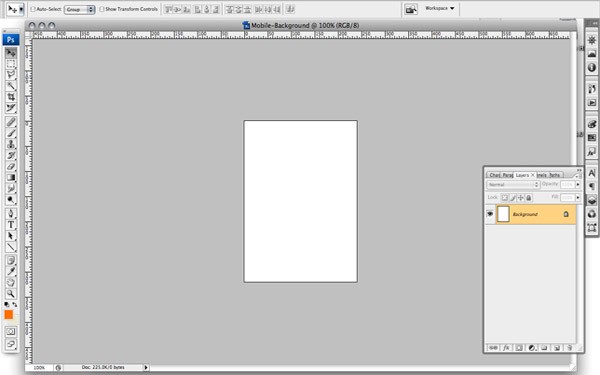Swap foreground and background colors
This screenshot has height=375, width=600.
pyautogui.click(x=15, y=305)
